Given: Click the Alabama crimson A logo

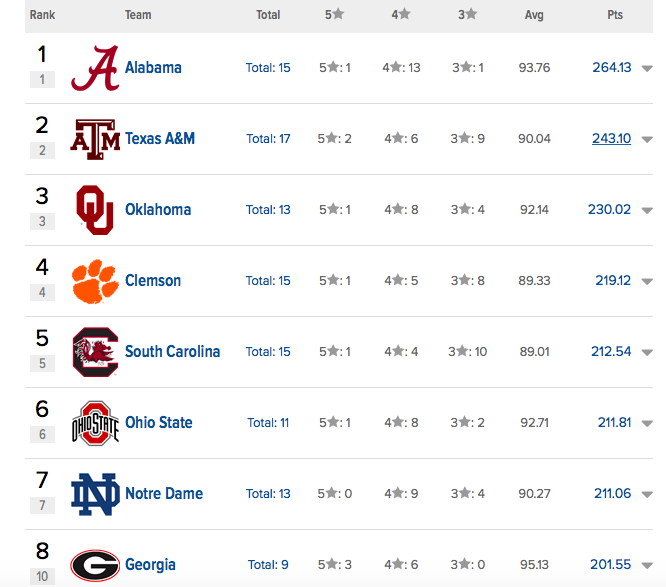Looking at the screenshot, I should pyautogui.click(x=95, y=68).
